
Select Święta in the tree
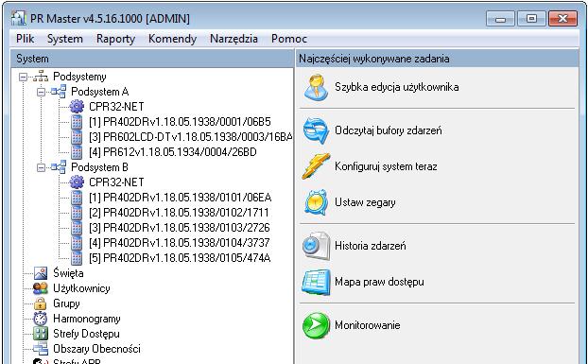point(68,273)
